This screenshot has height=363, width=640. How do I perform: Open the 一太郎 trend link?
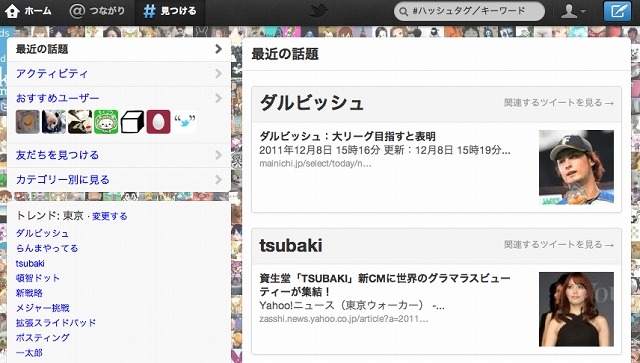29,353
